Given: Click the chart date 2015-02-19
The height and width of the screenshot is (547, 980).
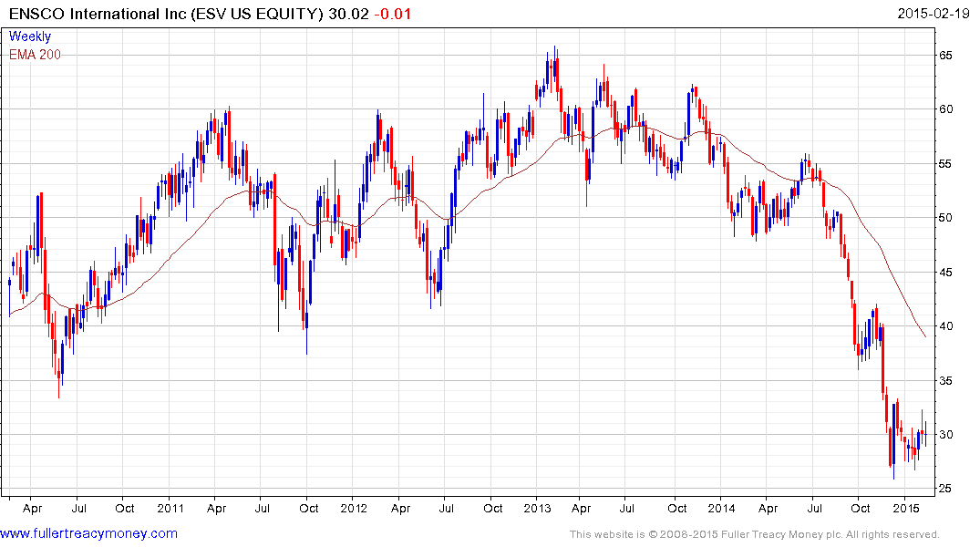Looking at the screenshot, I should (x=934, y=14).
